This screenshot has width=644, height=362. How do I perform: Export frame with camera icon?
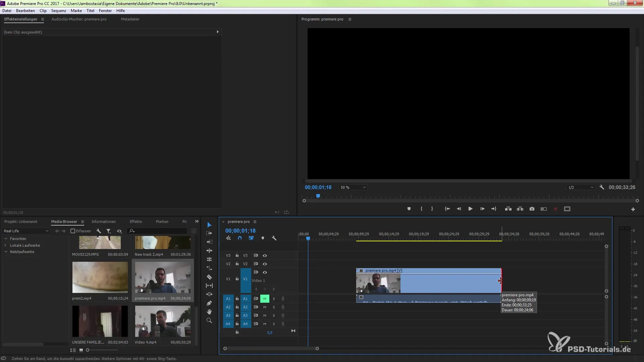pos(532,209)
